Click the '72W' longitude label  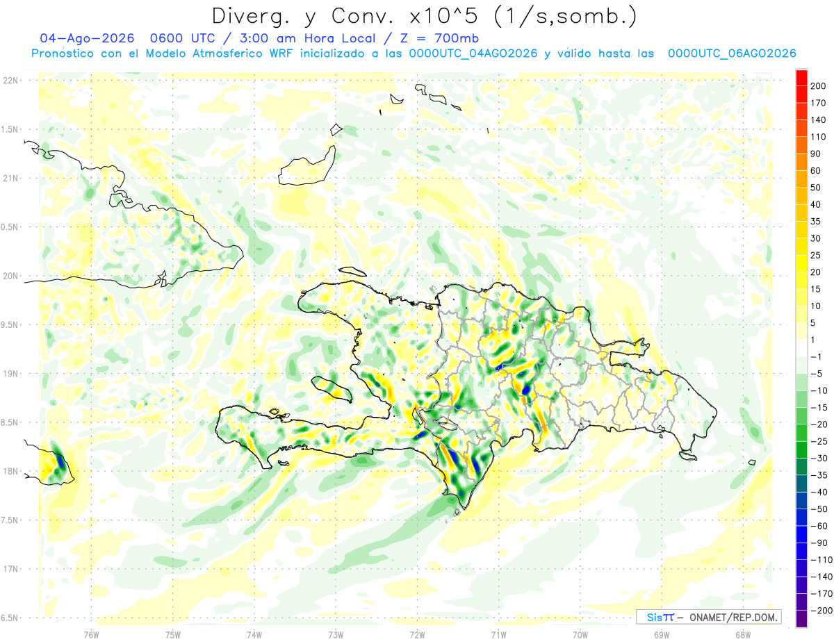(x=417, y=634)
